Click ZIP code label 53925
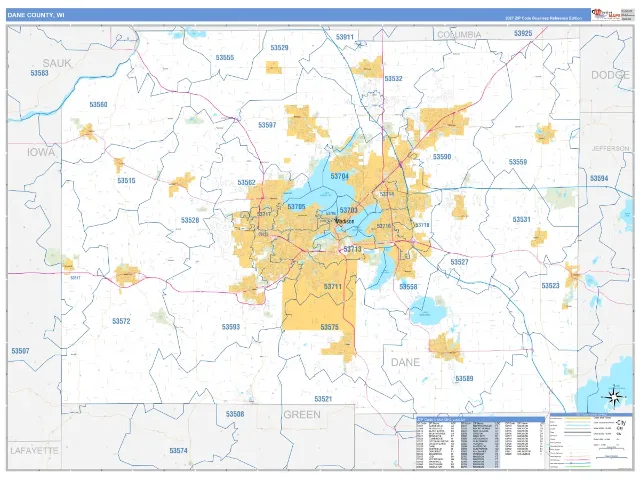The image size is (640, 480). click(x=523, y=33)
